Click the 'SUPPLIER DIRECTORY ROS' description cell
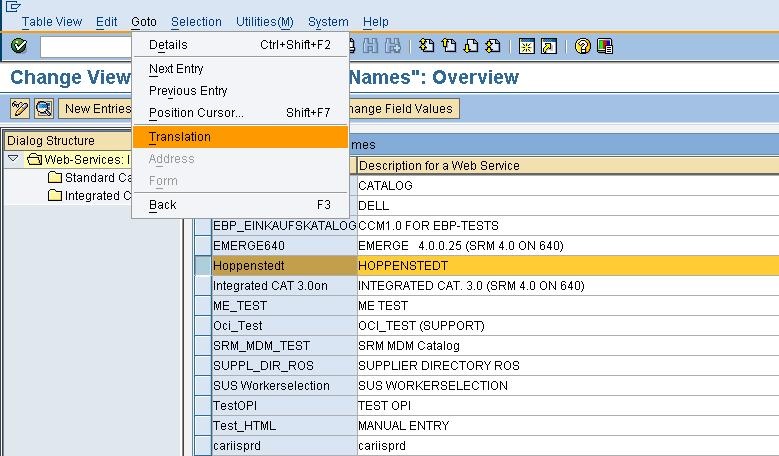This screenshot has height=456, width=779. click(x=568, y=366)
